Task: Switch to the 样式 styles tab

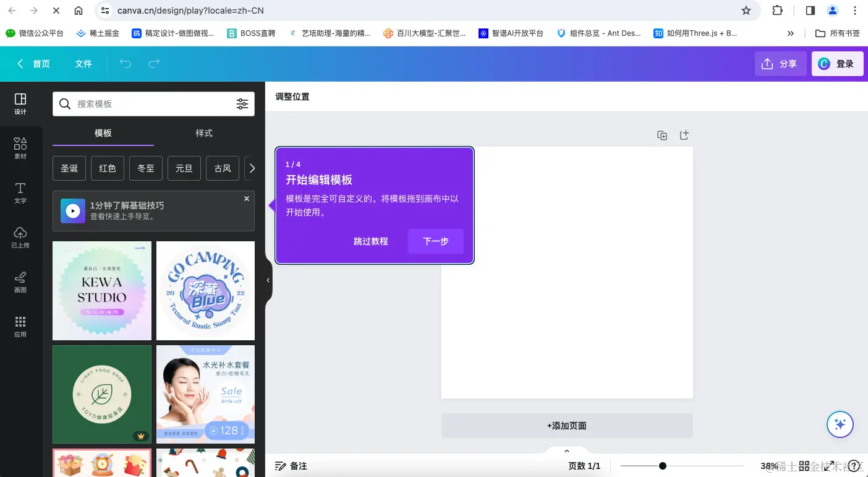Action: [x=204, y=133]
